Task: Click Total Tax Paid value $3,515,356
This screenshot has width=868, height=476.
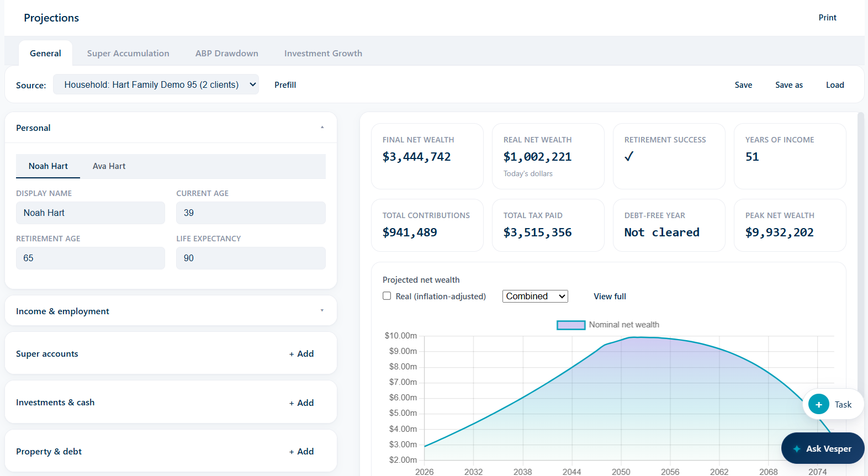Action: tap(537, 232)
